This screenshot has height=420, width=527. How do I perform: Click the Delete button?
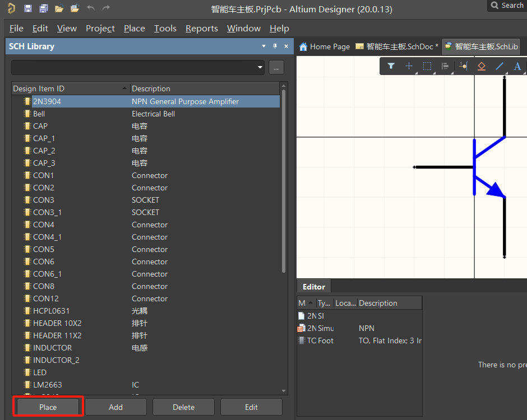(x=183, y=407)
